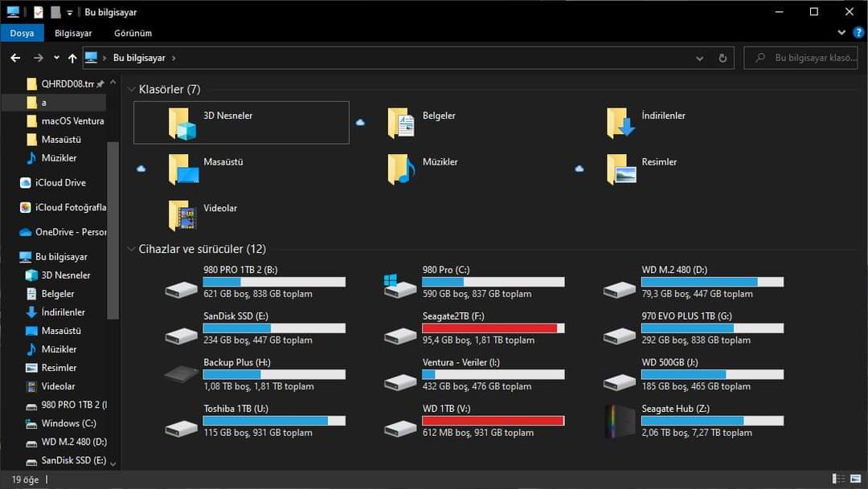Open the Belgeler folder icon in Klasörler
This screenshot has height=489, width=868.
[x=401, y=123]
